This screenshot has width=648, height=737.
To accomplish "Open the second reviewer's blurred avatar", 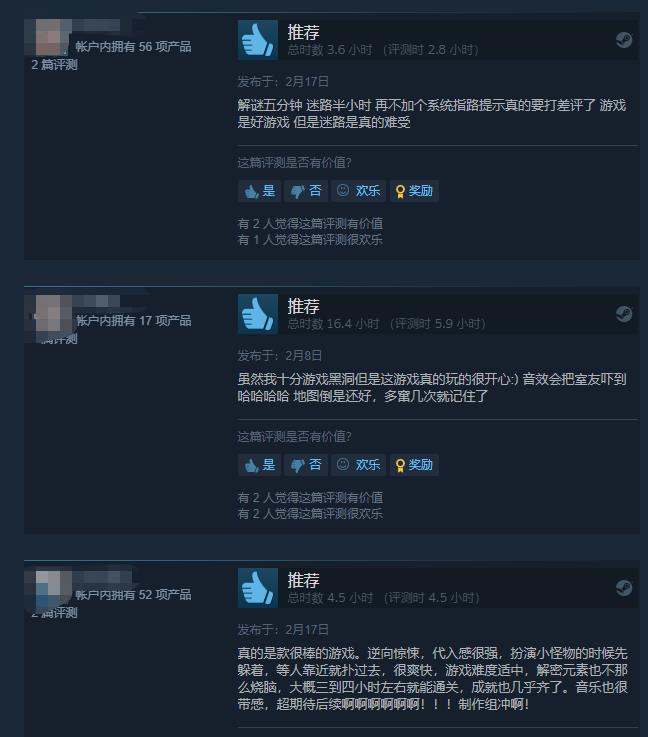I will click(53, 312).
